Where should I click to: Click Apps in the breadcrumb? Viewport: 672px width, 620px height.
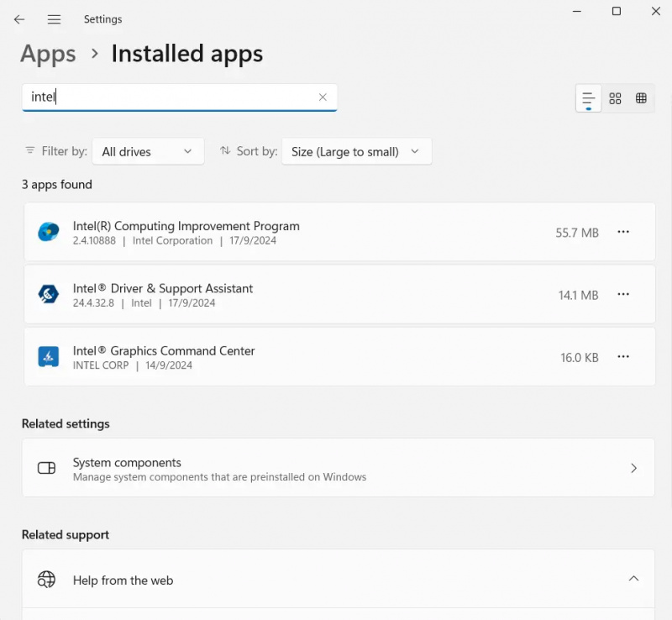48,55
